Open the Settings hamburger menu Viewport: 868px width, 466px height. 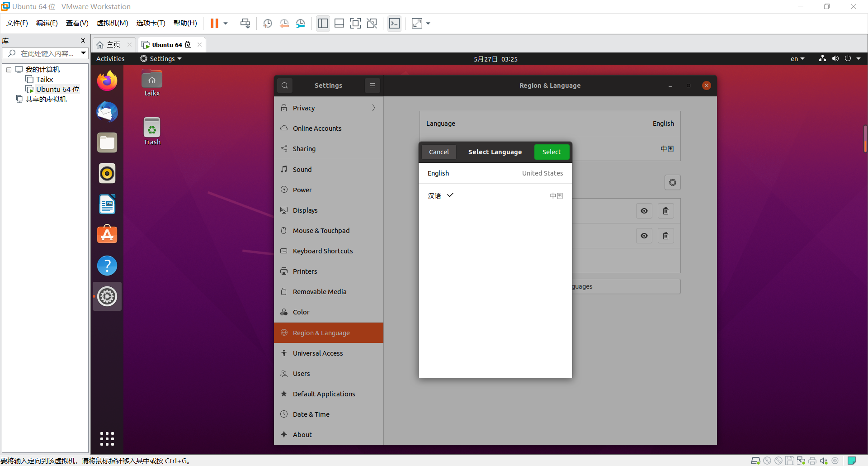pos(373,86)
